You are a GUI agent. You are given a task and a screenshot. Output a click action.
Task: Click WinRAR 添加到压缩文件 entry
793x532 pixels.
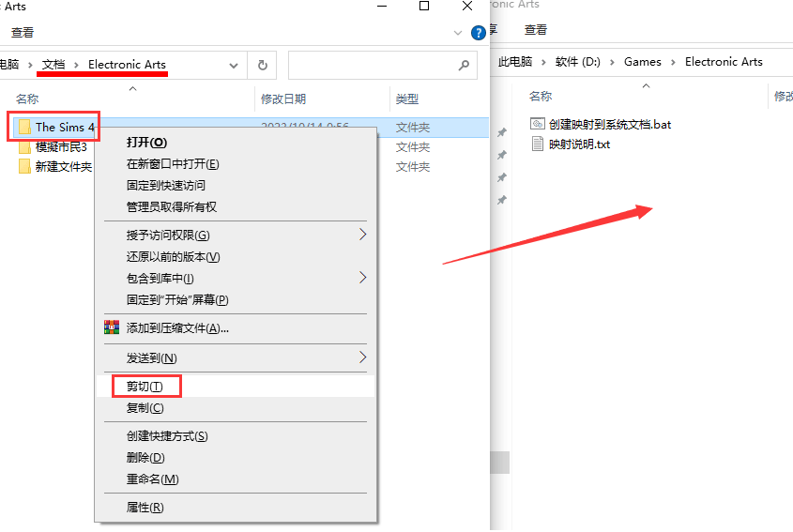(x=177, y=327)
